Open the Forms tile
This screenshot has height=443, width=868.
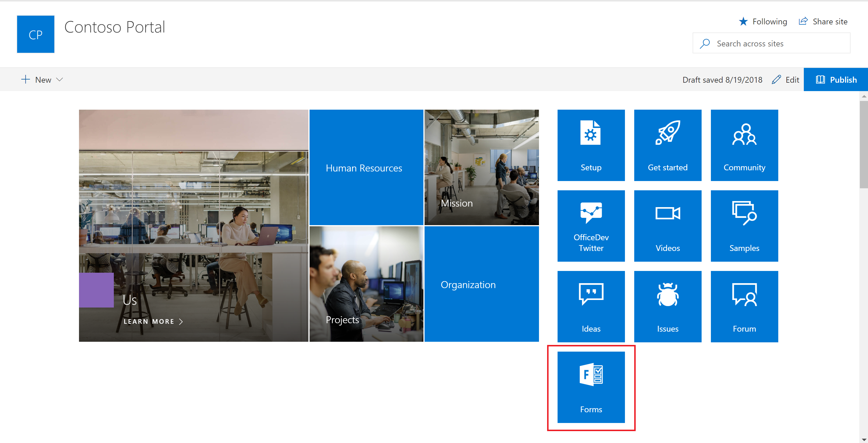[x=591, y=387]
